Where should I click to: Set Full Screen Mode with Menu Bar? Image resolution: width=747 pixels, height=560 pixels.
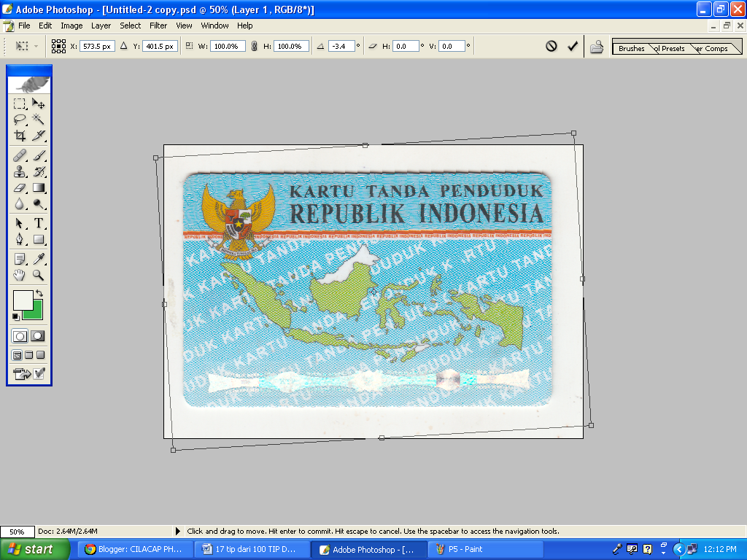tap(29, 355)
